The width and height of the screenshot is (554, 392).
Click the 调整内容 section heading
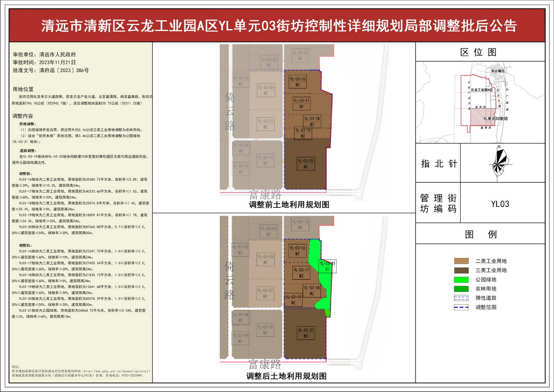click(x=23, y=116)
